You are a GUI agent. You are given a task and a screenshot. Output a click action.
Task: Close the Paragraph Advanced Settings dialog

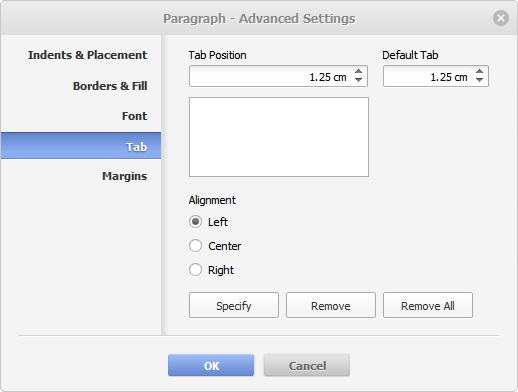click(501, 18)
